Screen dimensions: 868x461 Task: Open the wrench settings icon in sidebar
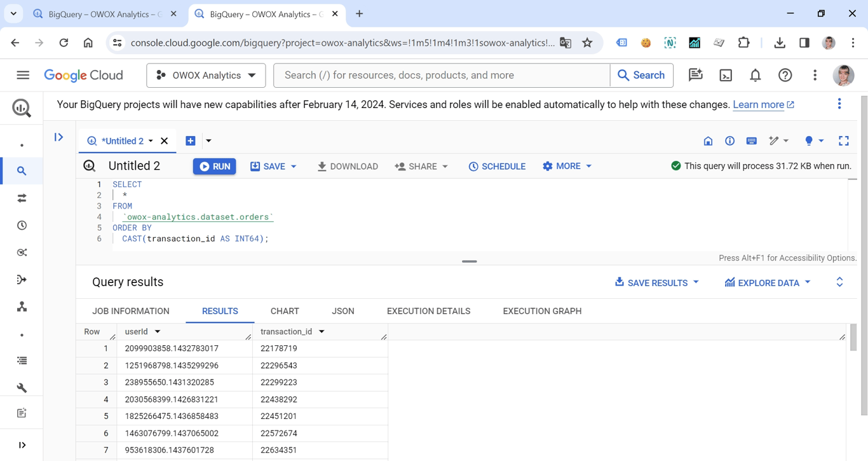22,388
